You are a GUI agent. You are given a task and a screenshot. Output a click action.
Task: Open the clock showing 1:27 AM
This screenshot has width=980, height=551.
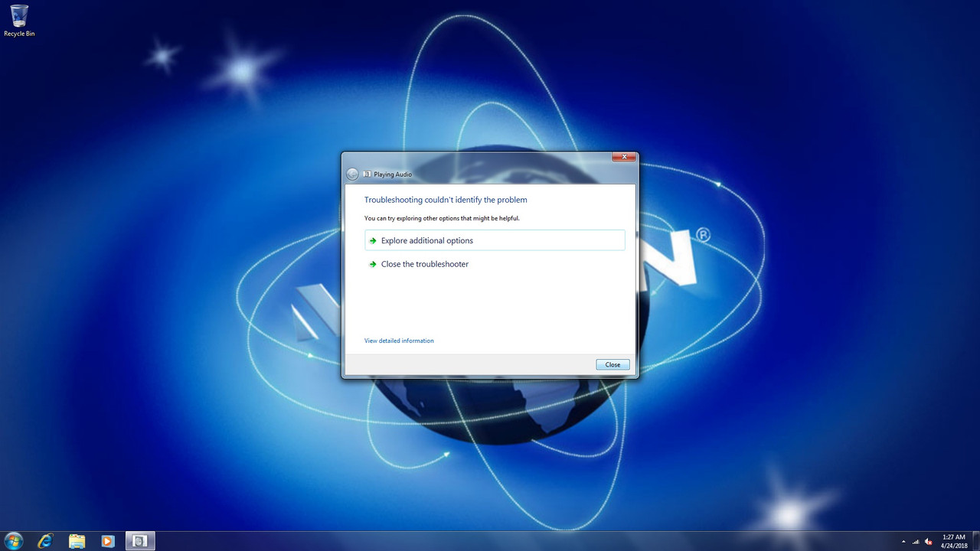954,541
